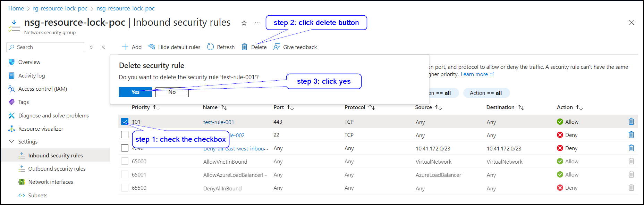
Task: Sort by the Action column
Action: click(x=570, y=107)
